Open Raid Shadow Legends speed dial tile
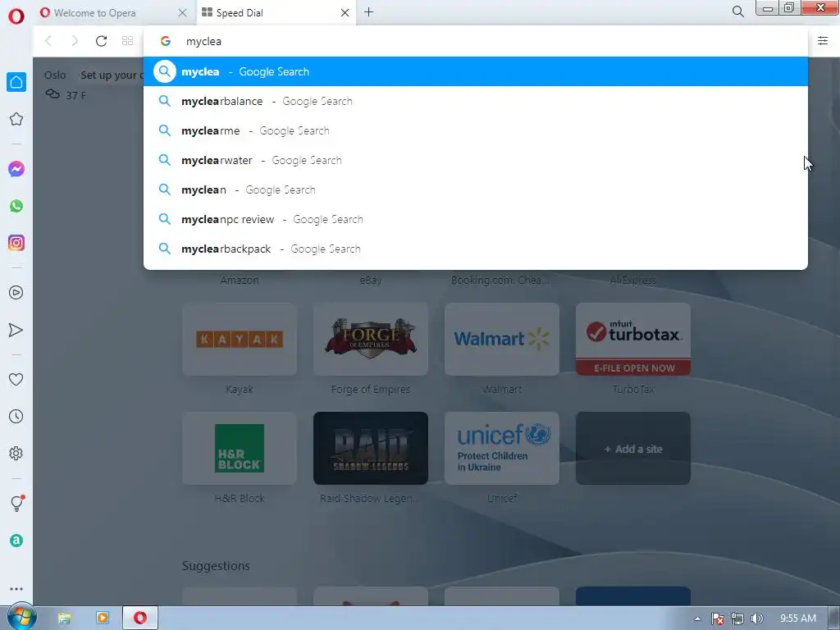This screenshot has width=840, height=630. point(371,449)
